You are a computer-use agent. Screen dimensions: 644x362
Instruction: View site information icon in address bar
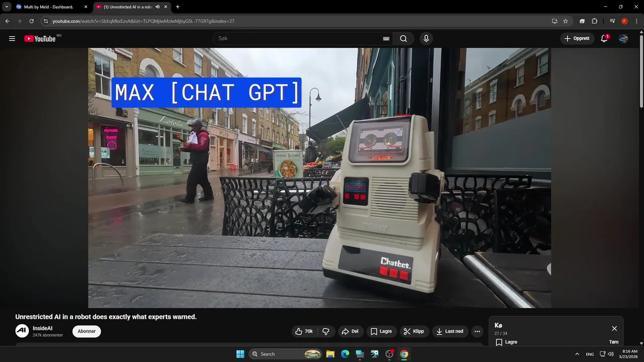[46, 21]
